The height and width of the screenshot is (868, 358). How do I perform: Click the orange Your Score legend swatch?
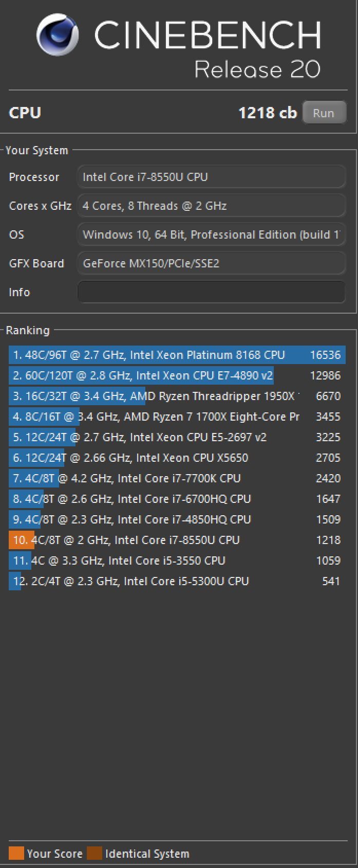(x=16, y=854)
